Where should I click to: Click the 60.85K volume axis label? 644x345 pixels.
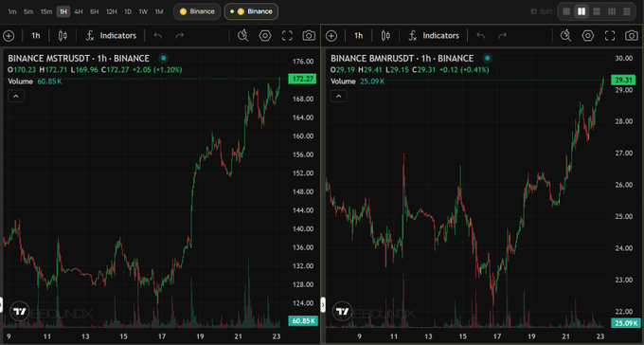coord(303,320)
